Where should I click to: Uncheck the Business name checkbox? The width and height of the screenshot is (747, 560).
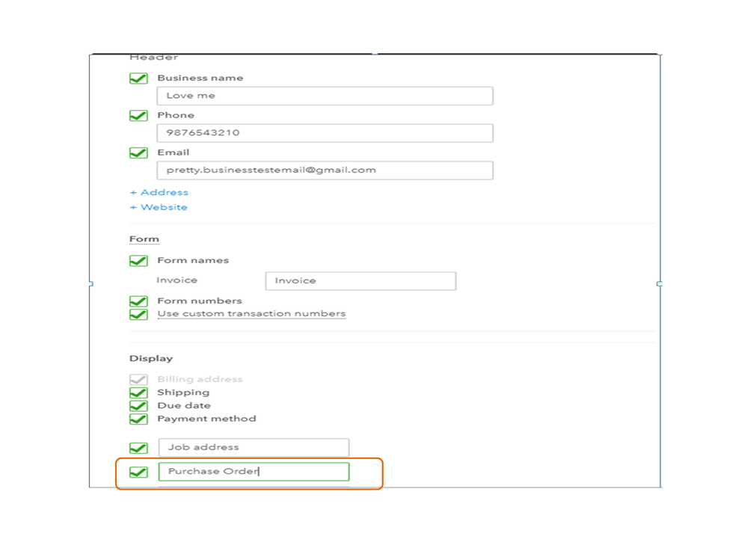pos(138,79)
